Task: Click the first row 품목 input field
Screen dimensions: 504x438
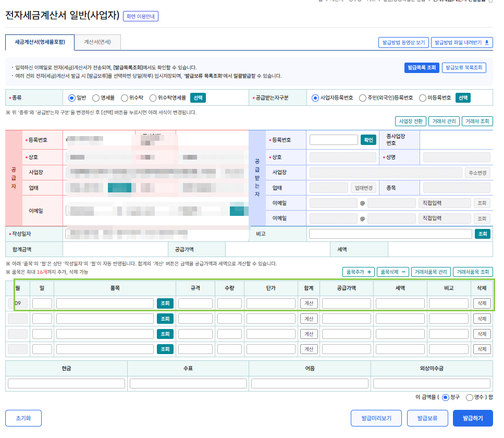Action: pos(105,303)
